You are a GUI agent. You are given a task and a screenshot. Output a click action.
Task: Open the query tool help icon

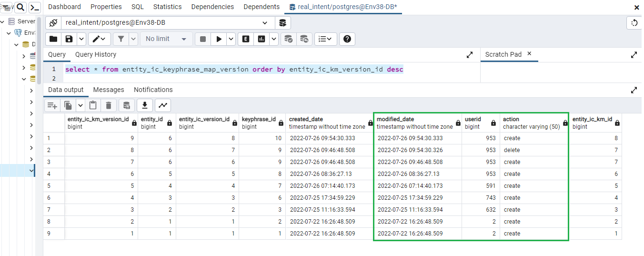tap(347, 39)
